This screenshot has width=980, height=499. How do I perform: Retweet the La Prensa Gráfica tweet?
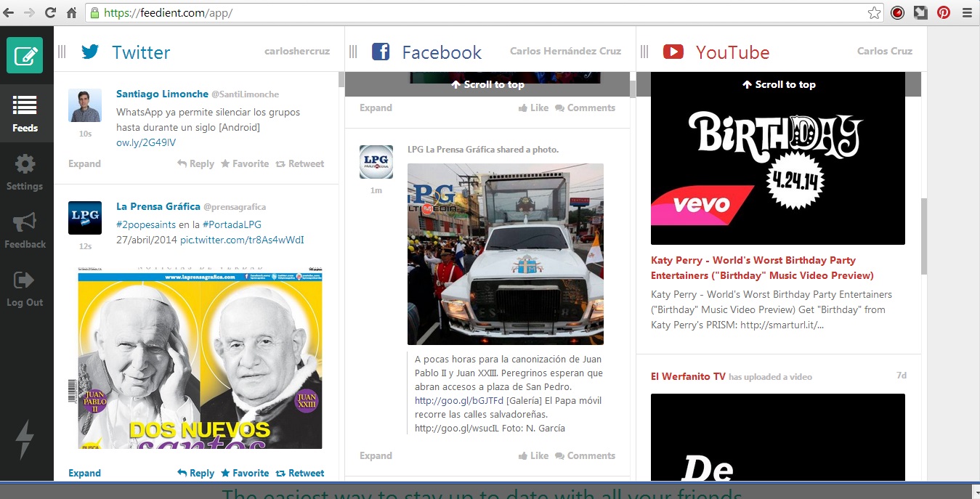300,473
